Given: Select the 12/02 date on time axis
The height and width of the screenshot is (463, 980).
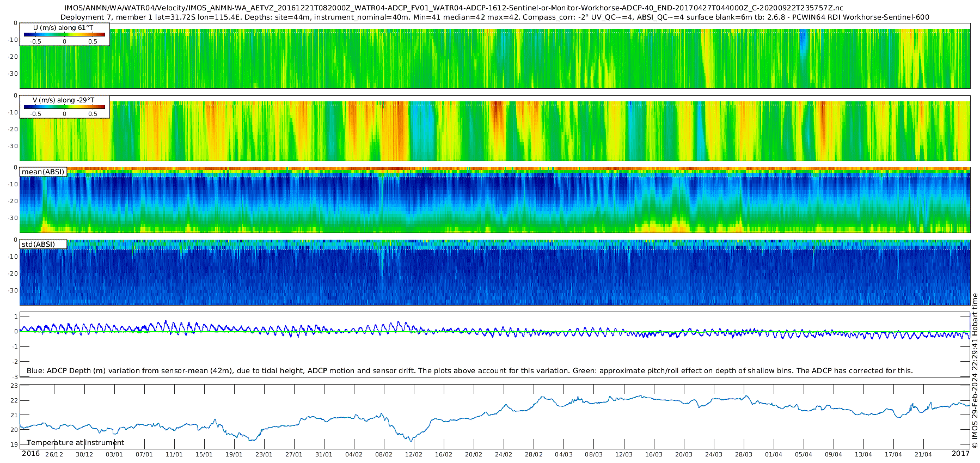Looking at the screenshot, I should pos(414,454).
